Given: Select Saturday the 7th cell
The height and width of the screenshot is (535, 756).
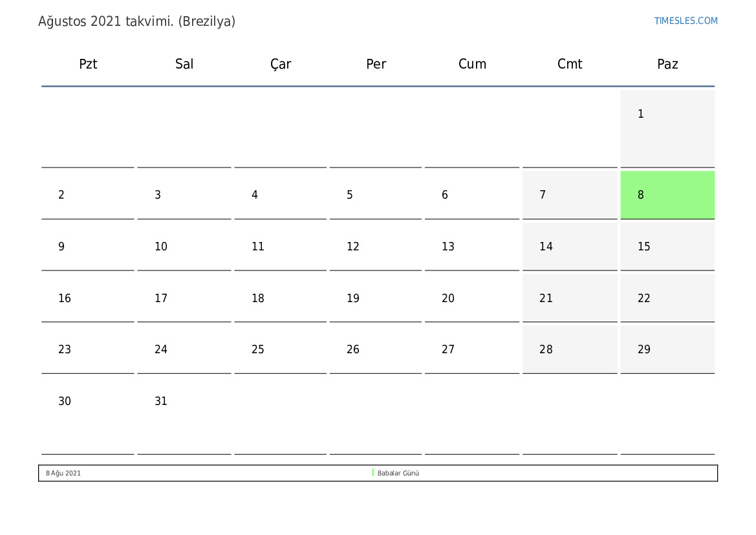Looking at the screenshot, I should coord(570,195).
